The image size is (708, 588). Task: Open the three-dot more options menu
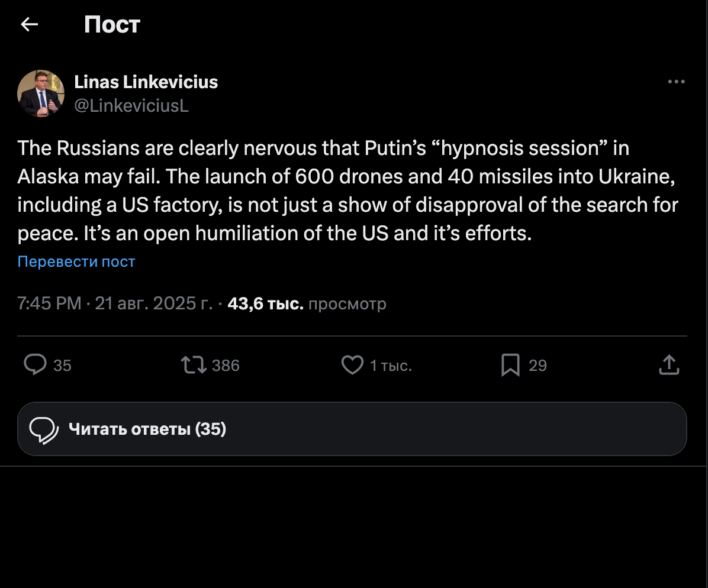click(x=675, y=82)
